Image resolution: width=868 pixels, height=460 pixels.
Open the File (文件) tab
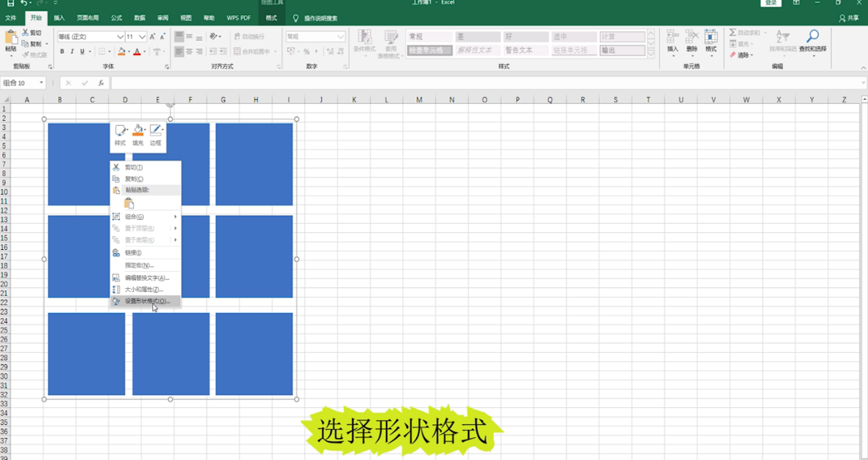click(x=11, y=18)
